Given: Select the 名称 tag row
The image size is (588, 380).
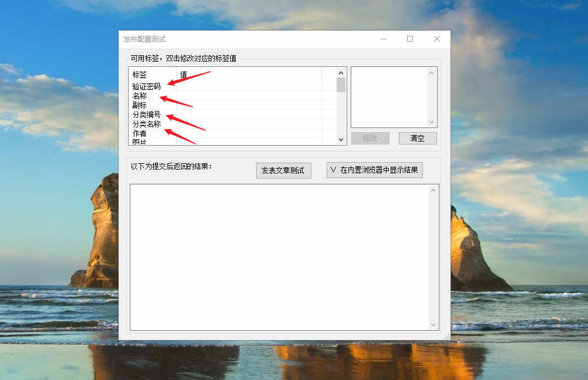Looking at the screenshot, I should pos(140,96).
